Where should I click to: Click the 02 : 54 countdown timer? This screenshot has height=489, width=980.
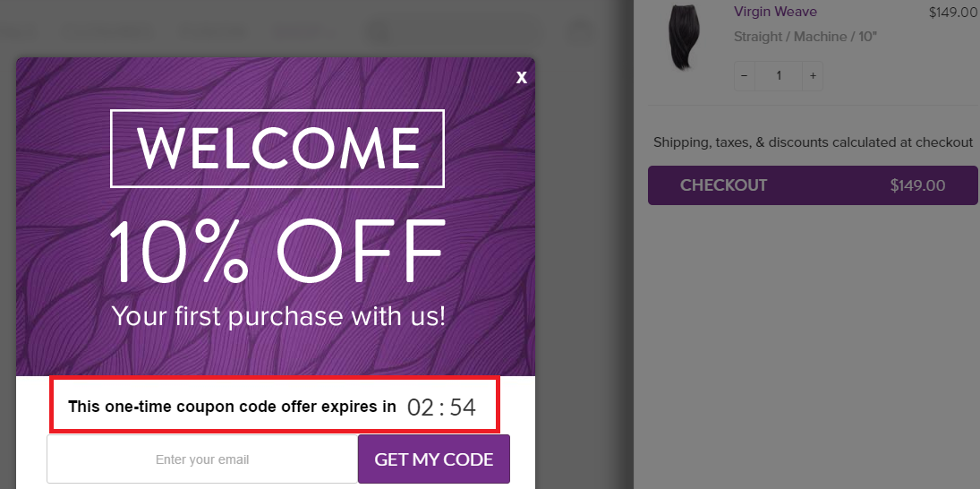click(441, 407)
